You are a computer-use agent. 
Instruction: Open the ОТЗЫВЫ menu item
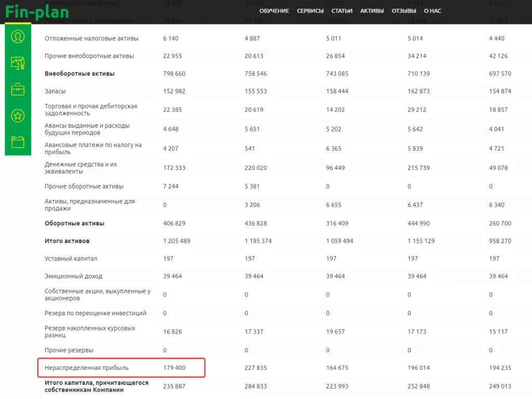pos(404,11)
